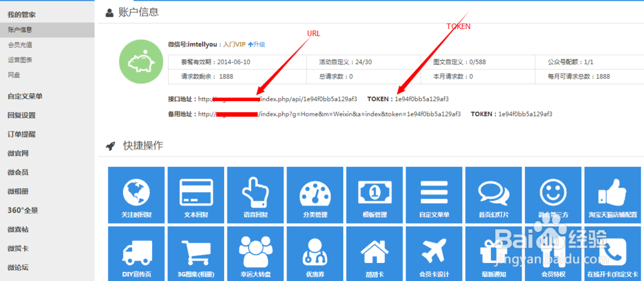This screenshot has height=281, width=644.
Task: Click the 微信号:imtellyou account name
Action: point(193,44)
